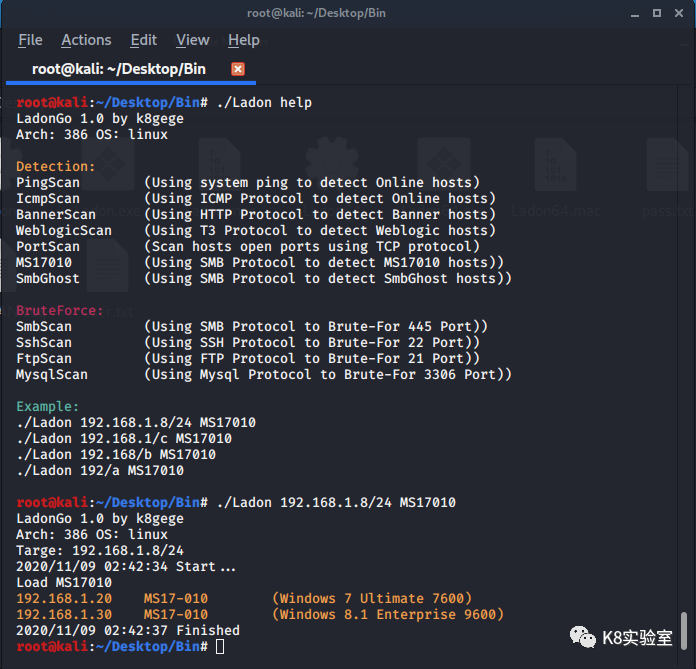This screenshot has width=696, height=669.
Task: Click the Detection: heading text
Action: click(x=55, y=166)
